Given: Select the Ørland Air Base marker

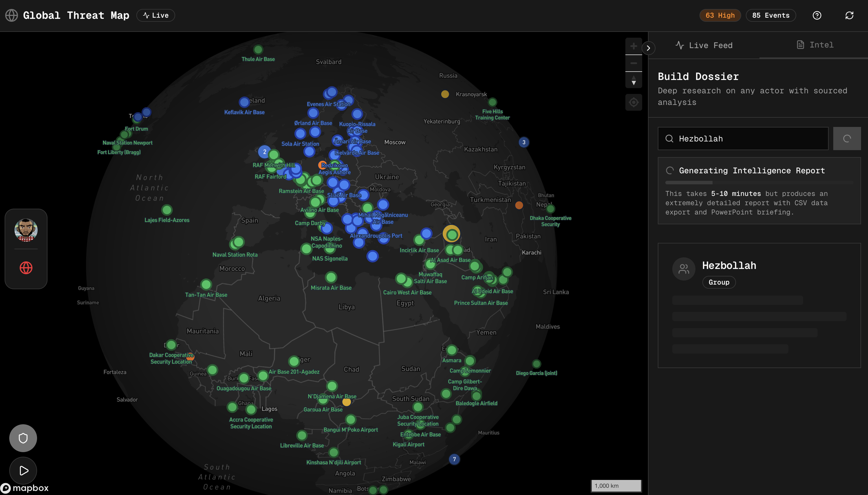Looking at the screenshot, I should (x=313, y=113).
